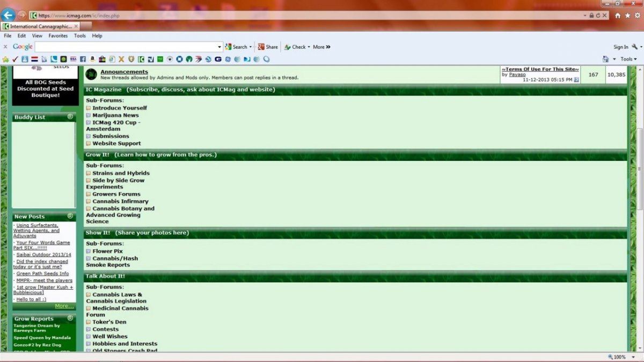
Task: Open the Google search box dropdown arrow
Action: tap(219, 47)
